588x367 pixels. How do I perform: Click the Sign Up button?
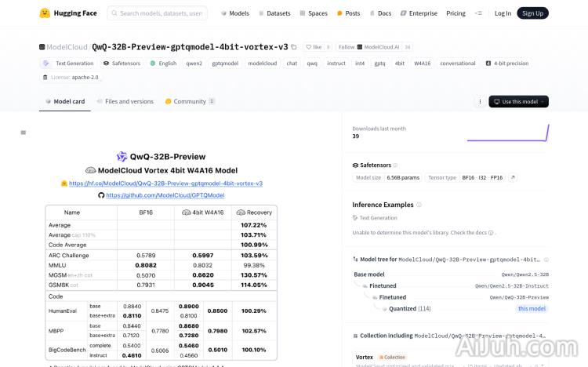pyautogui.click(x=532, y=13)
